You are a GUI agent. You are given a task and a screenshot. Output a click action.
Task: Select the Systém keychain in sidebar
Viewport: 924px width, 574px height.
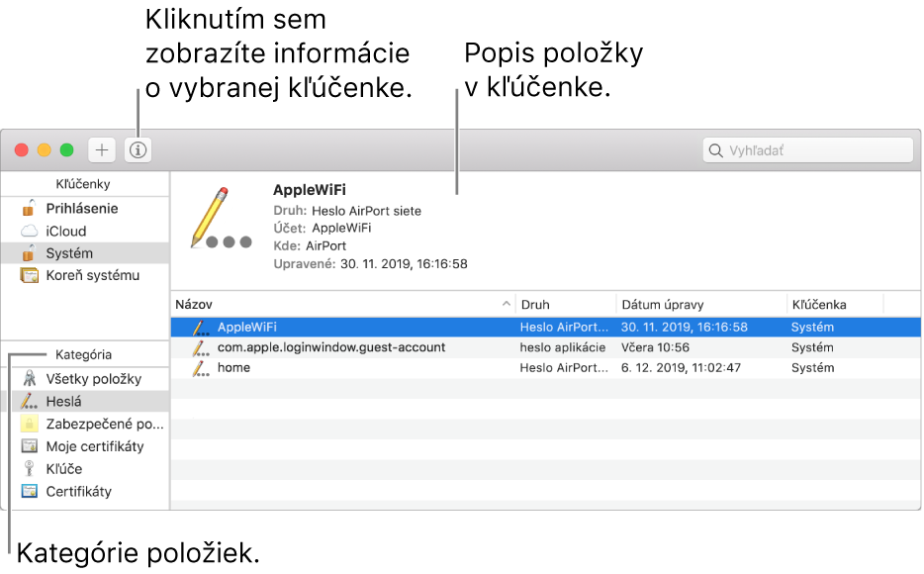85,253
